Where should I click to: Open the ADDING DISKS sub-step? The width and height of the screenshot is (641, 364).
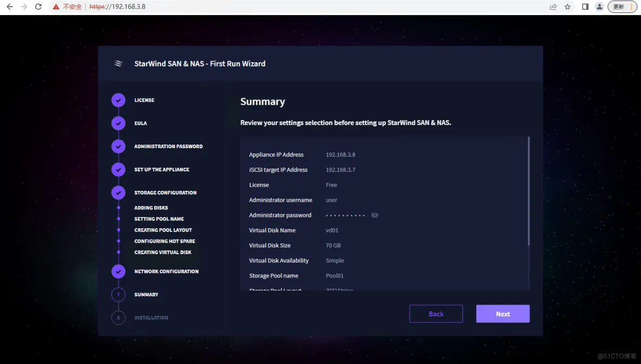tap(151, 208)
